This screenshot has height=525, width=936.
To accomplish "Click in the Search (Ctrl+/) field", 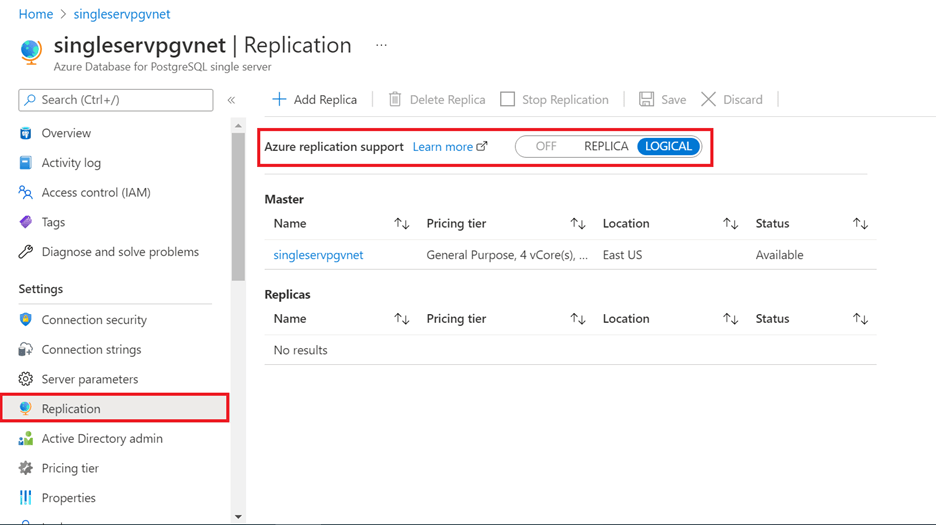I will click(x=116, y=100).
